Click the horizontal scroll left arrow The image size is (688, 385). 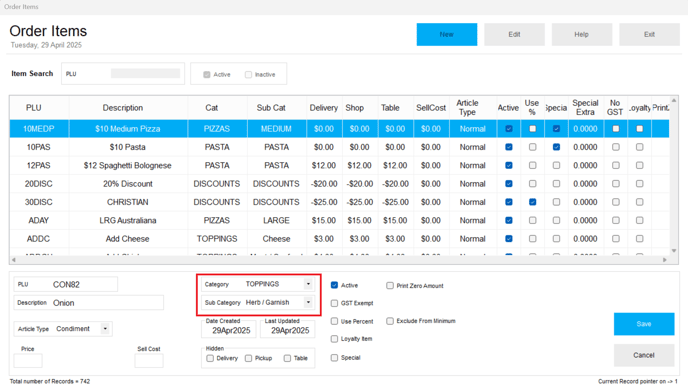pyautogui.click(x=14, y=260)
